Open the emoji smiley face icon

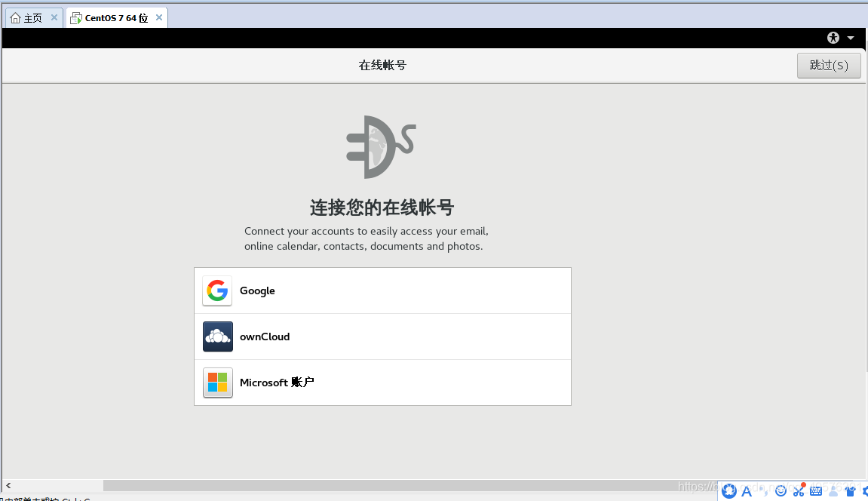click(781, 490)
